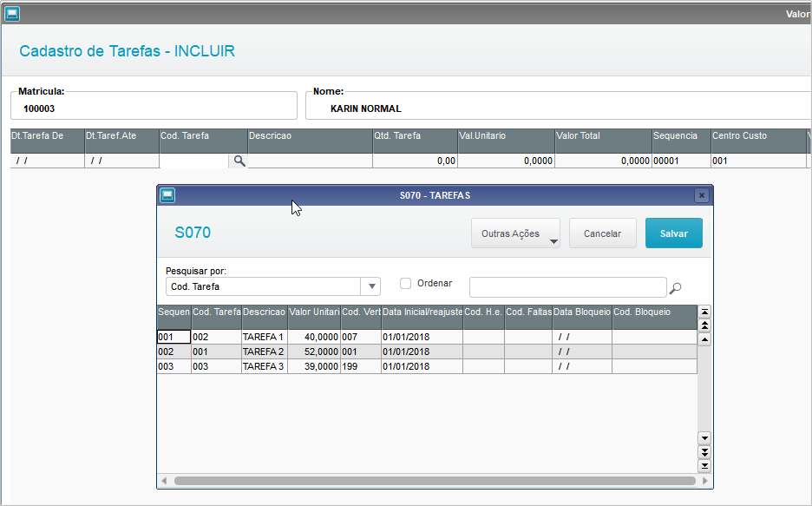Click the Sequen column header in S070 grid
Viewport: 812px width, 506px height.
(174, 317)
